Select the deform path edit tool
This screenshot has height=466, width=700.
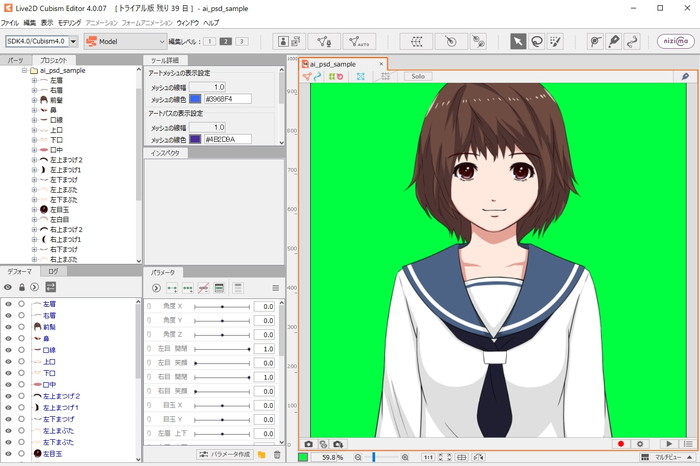(595, 42)
